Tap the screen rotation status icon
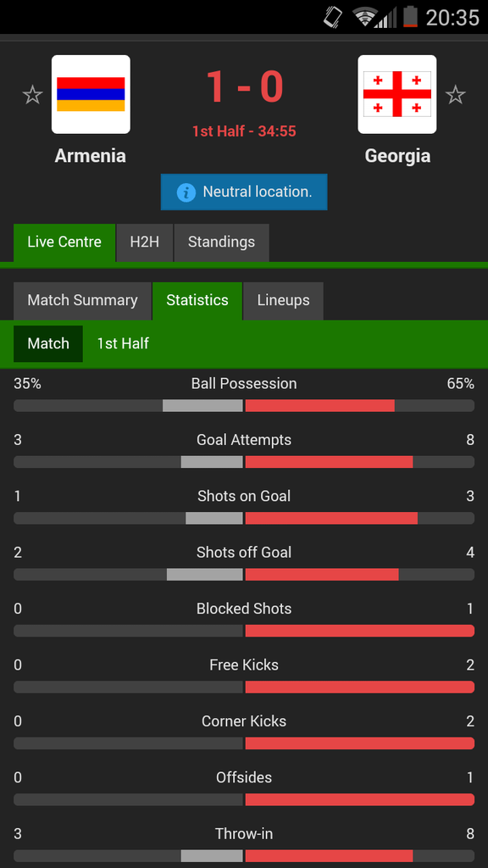The width and height of the screenshot is (488, 868). coord(333,17)
